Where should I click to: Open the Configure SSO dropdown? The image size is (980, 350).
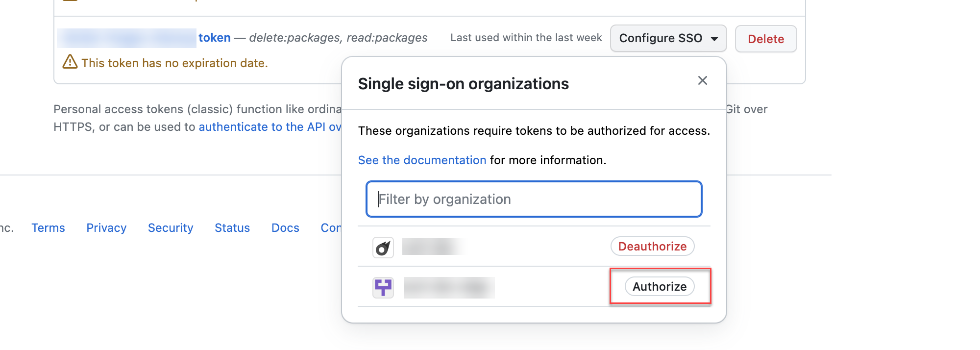pos(668,38)
